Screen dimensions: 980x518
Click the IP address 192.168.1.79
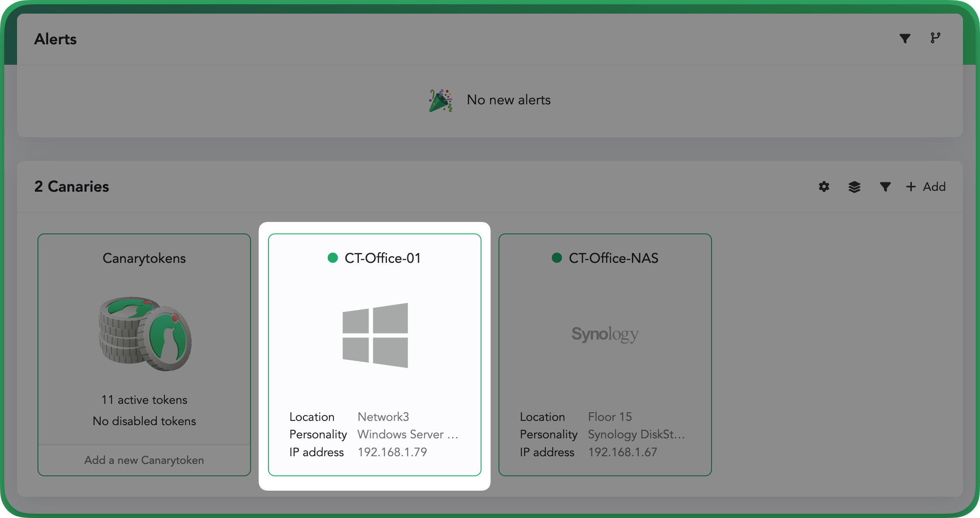click(x=392, y=452)
